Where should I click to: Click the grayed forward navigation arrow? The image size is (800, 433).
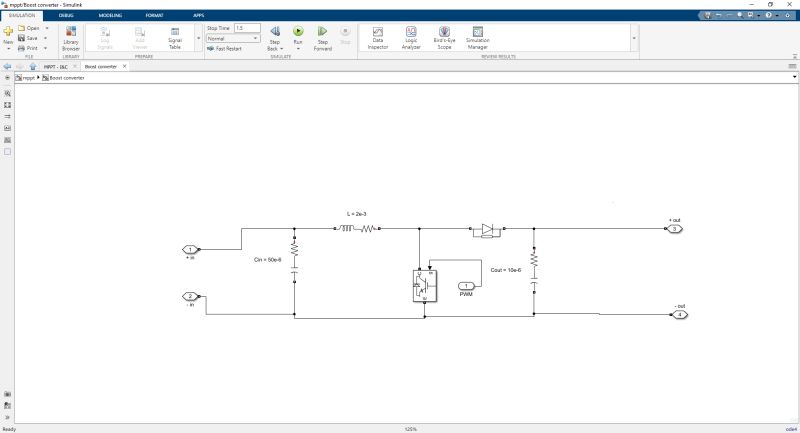pos(20,66)
